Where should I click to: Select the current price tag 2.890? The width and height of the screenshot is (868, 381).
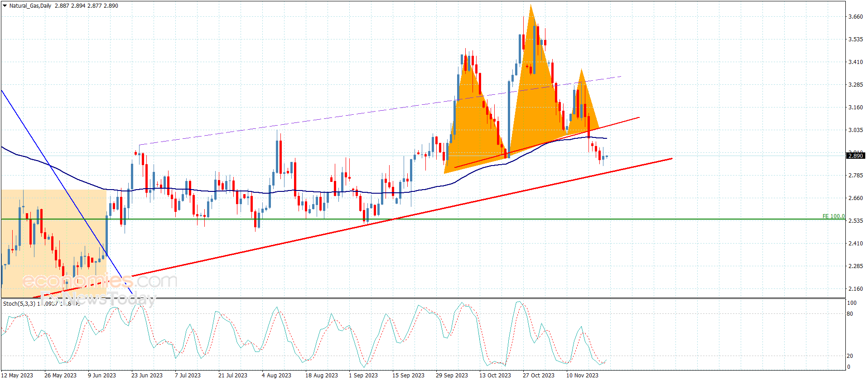tap(855, 156)
